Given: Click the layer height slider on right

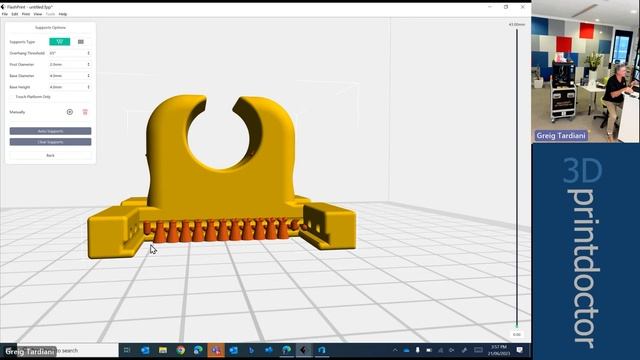Looking at the screenshot, I should 517,178.
